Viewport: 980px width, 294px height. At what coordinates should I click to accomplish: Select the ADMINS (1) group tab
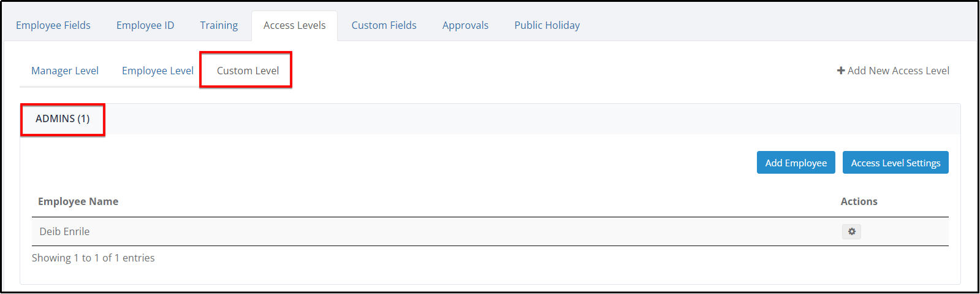(x=63, y=119)
